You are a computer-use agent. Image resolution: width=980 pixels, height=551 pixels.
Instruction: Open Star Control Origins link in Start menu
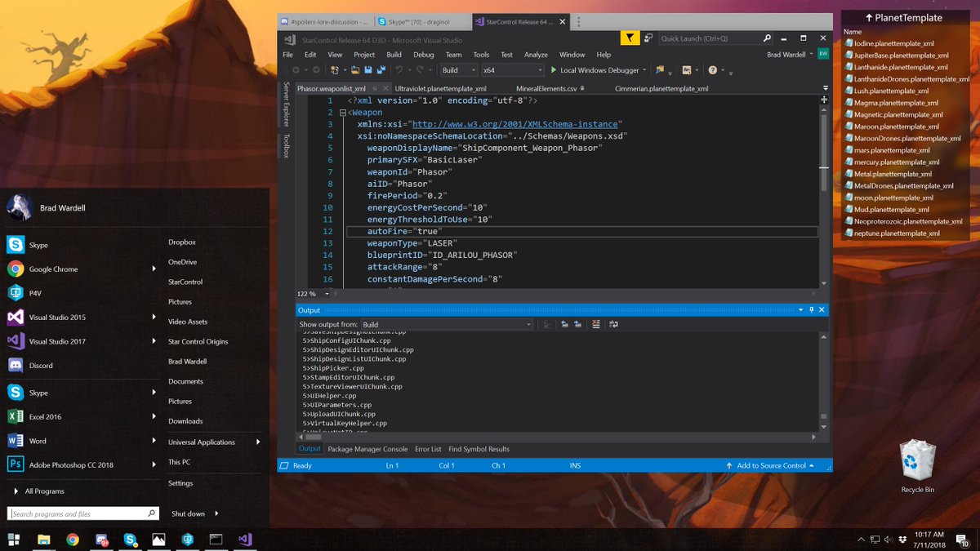pos(198,341)
